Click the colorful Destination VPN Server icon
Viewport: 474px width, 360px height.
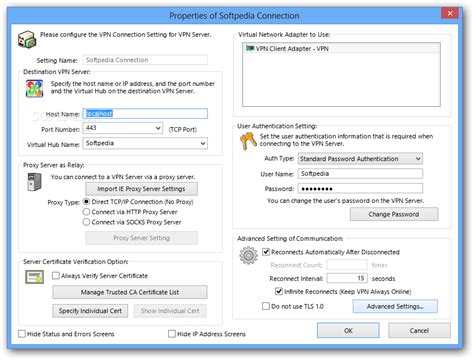(x=34, y=88)
